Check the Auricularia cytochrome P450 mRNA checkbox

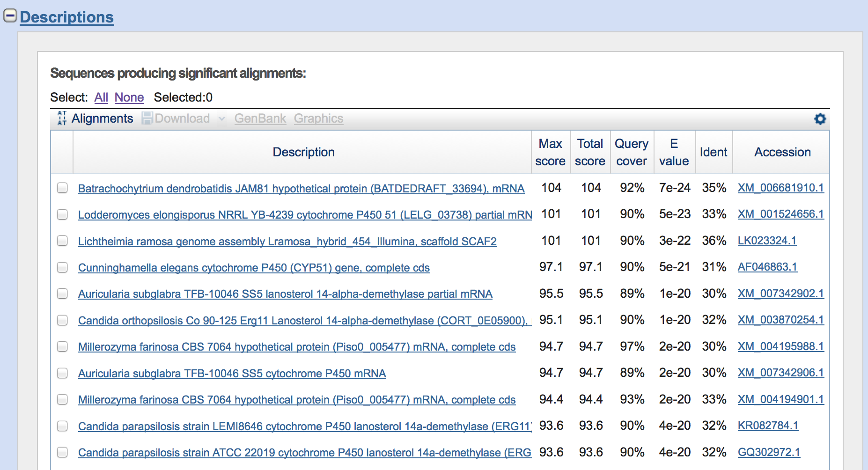pos(62,373)
